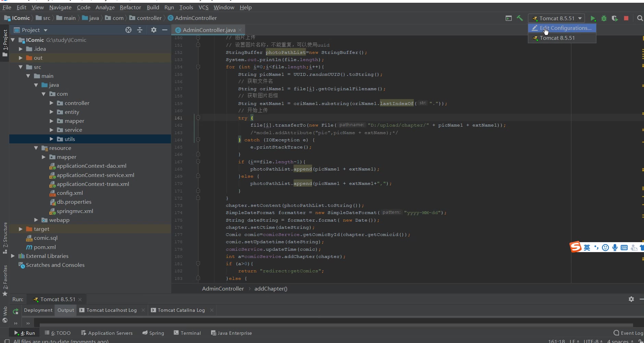Build project with hammer icon
Viewport: 644px width, 343px height.
coord(520,18)
